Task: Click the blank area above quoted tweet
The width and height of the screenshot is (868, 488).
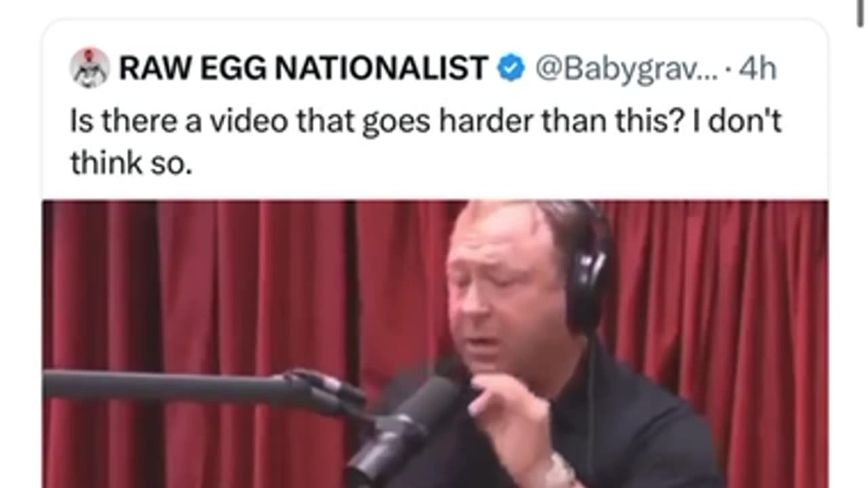Action: [434, 8]
